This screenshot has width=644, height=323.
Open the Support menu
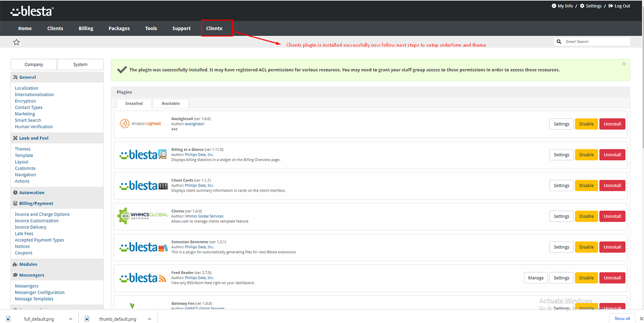coord(182,28)
